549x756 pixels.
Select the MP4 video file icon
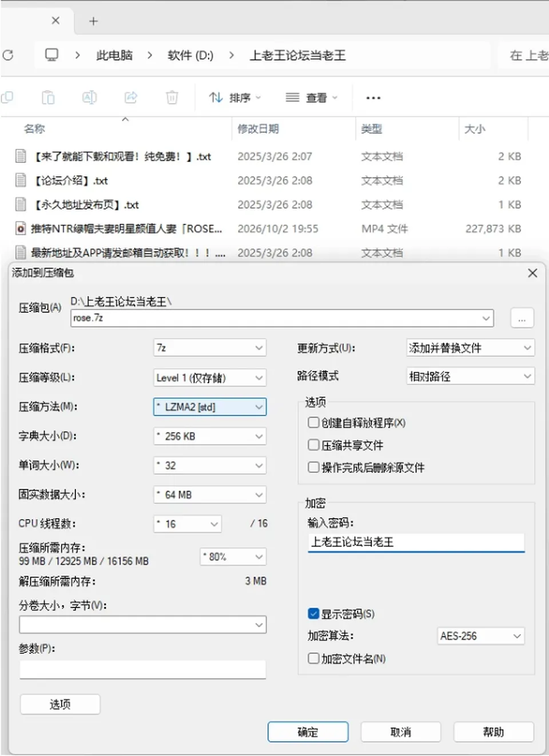pyautogui.click(x=21, y=228)
